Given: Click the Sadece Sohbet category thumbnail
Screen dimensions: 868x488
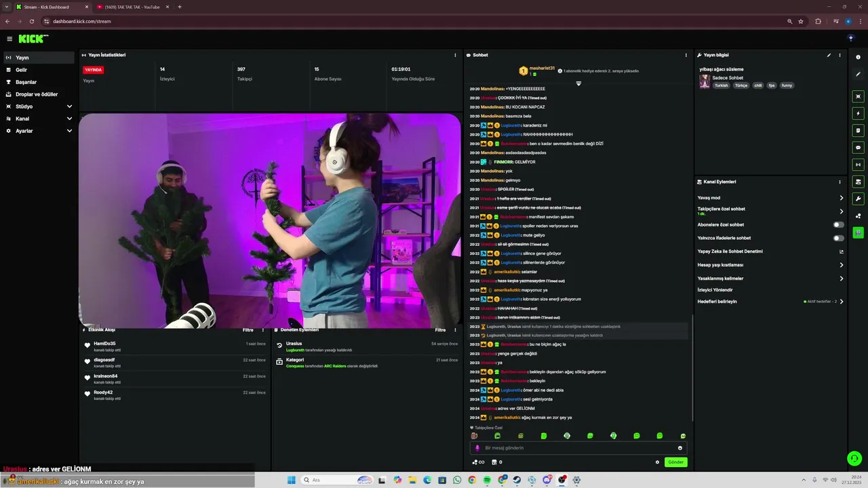Looking at the screenshot, I should (705, 81).
